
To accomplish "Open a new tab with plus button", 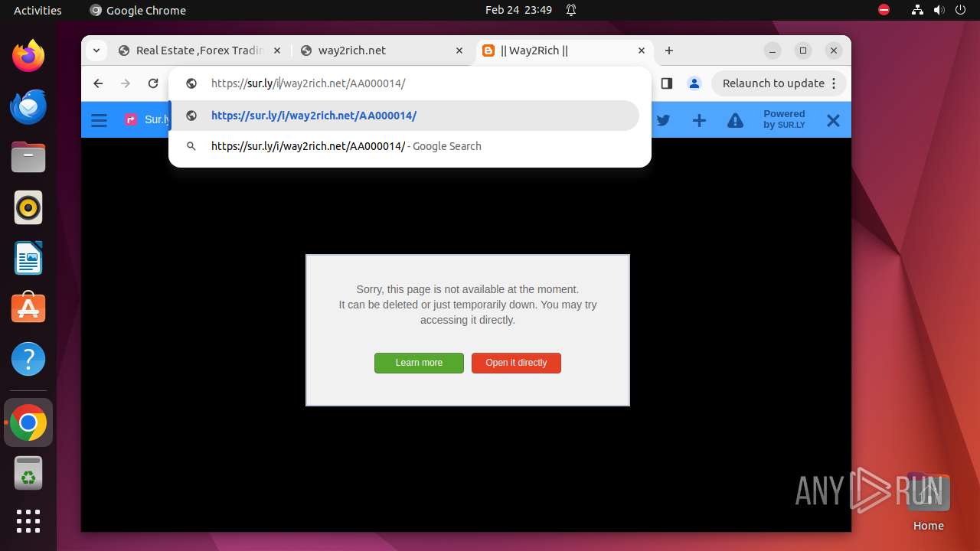I will [669, 51].
